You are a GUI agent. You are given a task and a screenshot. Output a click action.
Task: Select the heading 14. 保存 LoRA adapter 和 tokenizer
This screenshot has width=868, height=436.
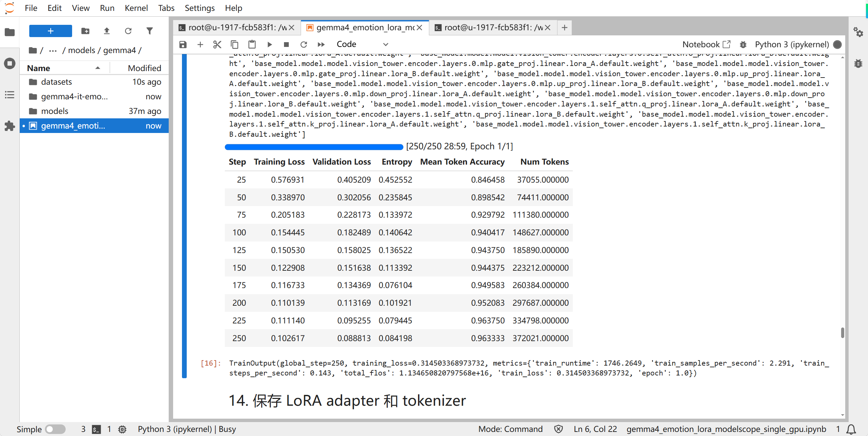347,401
